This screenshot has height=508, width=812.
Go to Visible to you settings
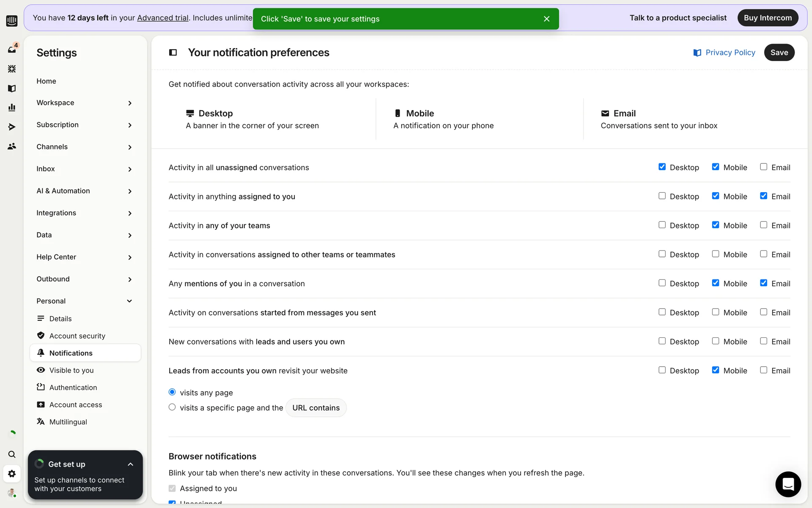tap(71, 370)
